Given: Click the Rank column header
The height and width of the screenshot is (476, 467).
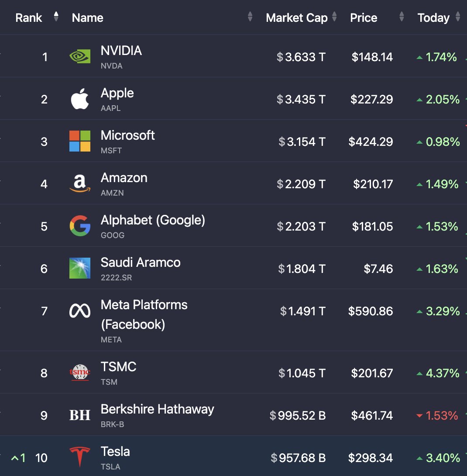Looking at the screenshot, I should pyautogui.click(x=28, y=17).
